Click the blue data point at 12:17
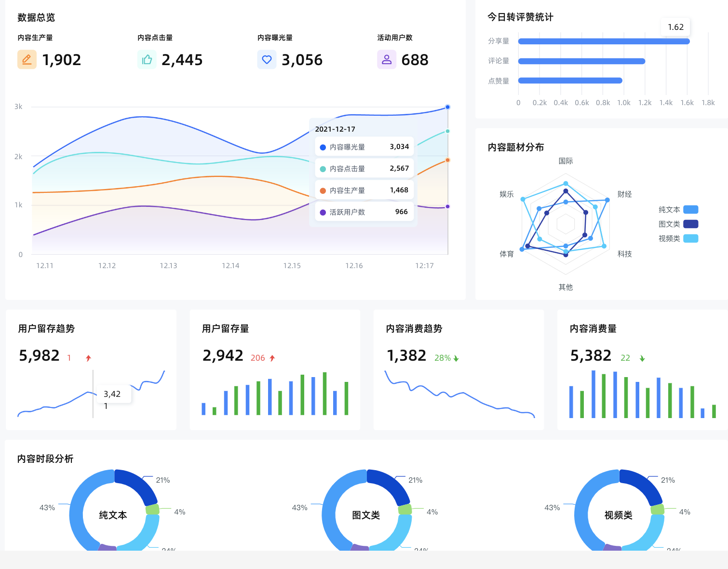728x569 pixels. pyautogui.click(x=447, y=107)
